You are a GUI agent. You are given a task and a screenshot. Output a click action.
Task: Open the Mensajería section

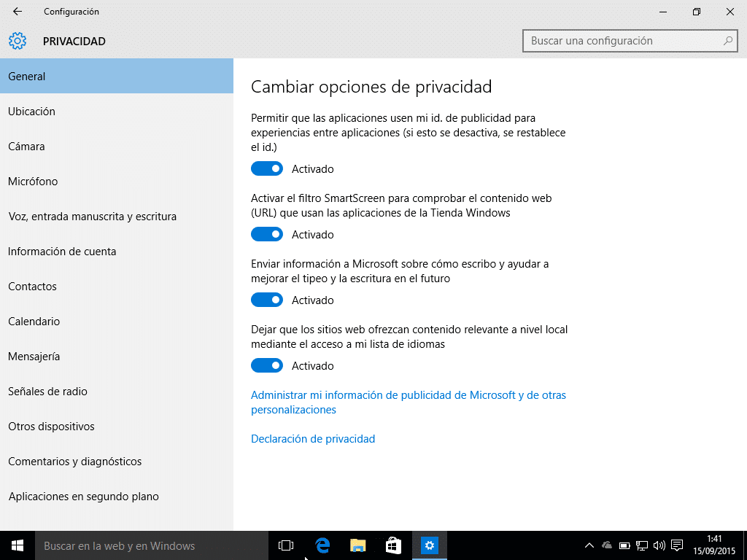click(x=117, y=356)
